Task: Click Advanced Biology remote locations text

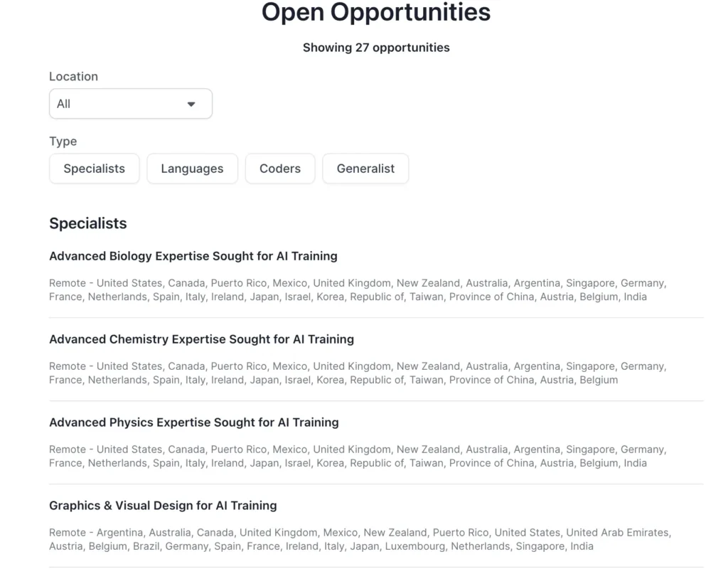Action: [x=357, y=289]
